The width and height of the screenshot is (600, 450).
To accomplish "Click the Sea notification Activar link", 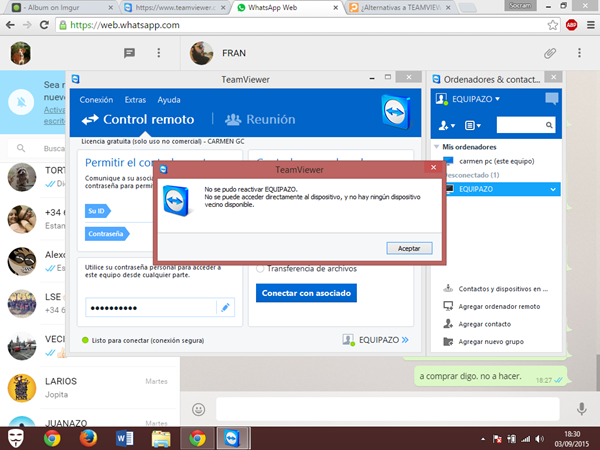I will pyautogui.click(x=54, y=110).
